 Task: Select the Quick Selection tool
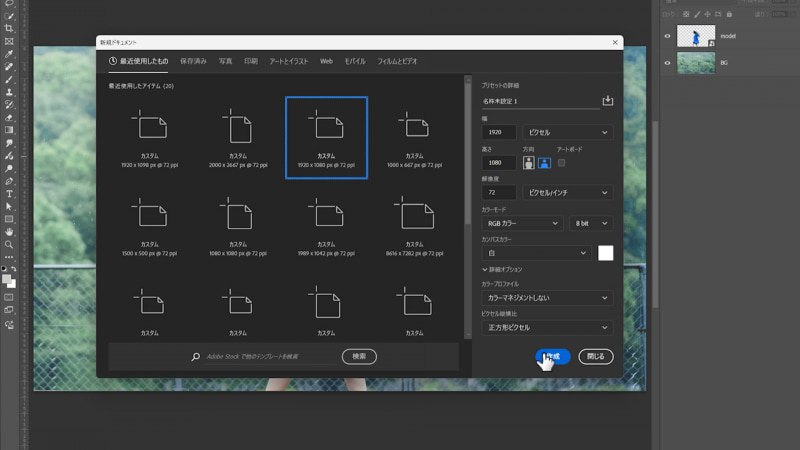9,16
